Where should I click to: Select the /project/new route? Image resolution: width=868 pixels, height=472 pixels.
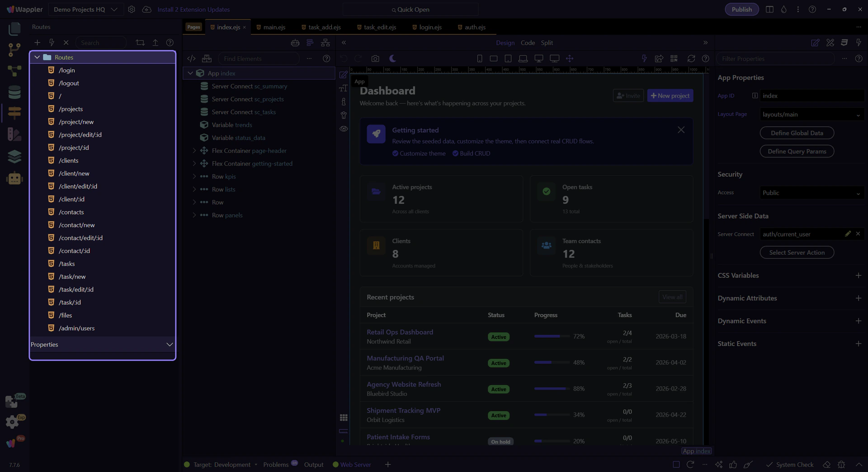tap(76, 122)
